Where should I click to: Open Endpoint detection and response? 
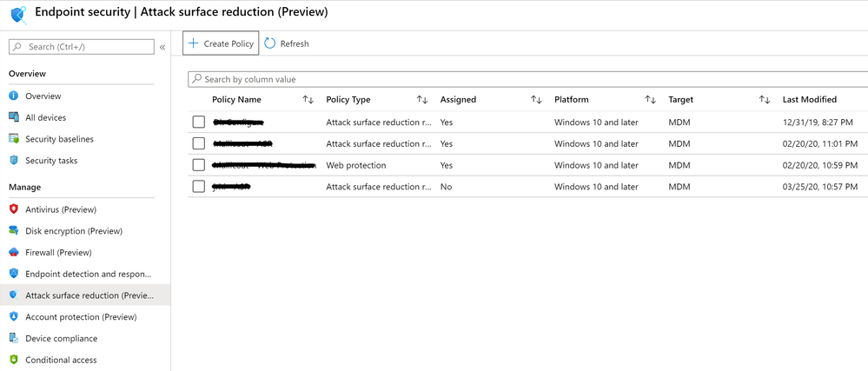tap(89, 274)
